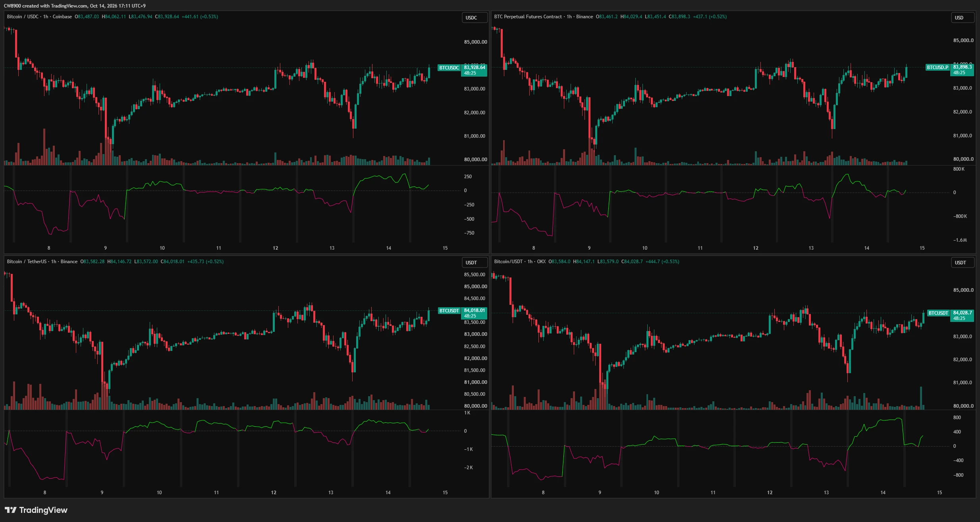
Task: Open USDT currency selector on Binance TetherUS chart
Action: coord(475,263)
